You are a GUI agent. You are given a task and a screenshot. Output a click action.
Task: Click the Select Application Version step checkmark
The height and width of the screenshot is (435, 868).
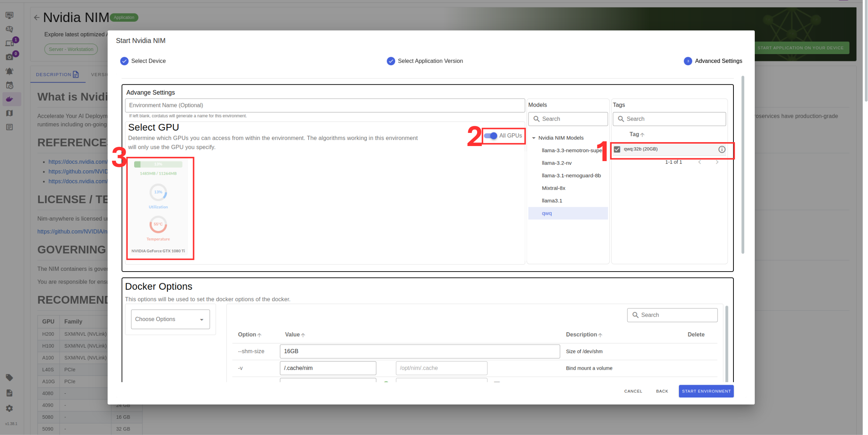[391, 61]
